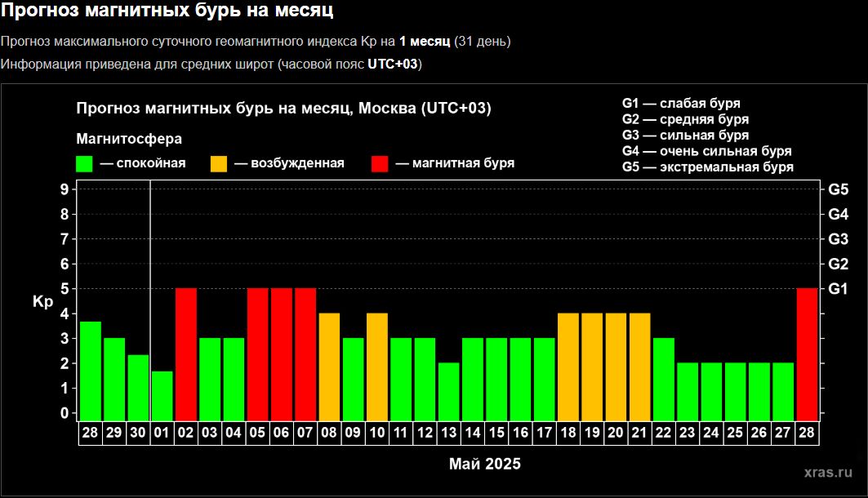Click the green "спокойная" legend swatch
Screen dimensions: 868x498
[85, 163]
